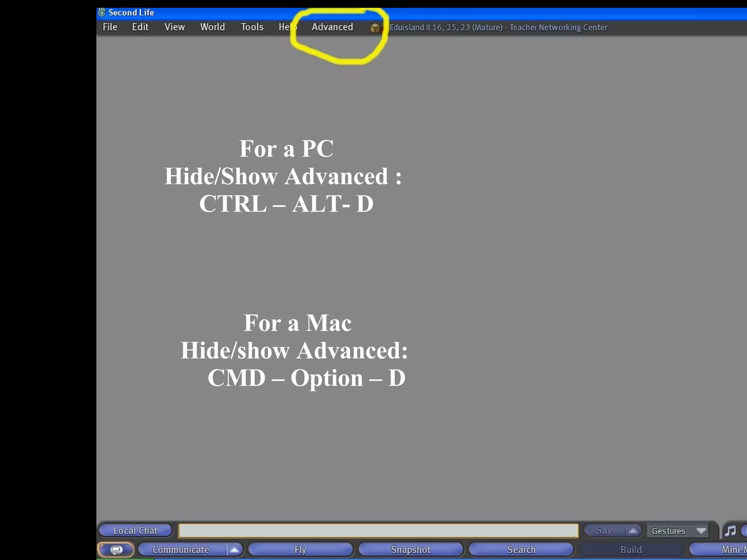This screenshot has width=747, height=560.
Task: Click the Eduisland II location text
Action: (x=498, y=27)
